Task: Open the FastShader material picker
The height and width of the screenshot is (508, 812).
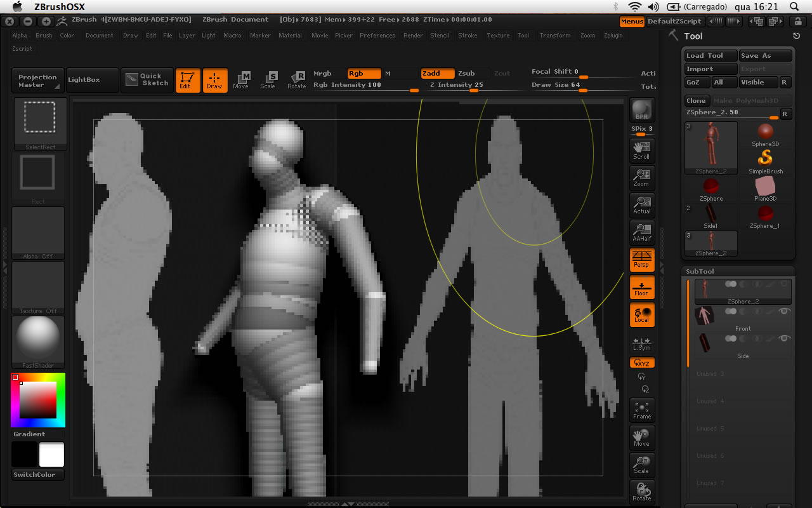Action: (39, 342)
